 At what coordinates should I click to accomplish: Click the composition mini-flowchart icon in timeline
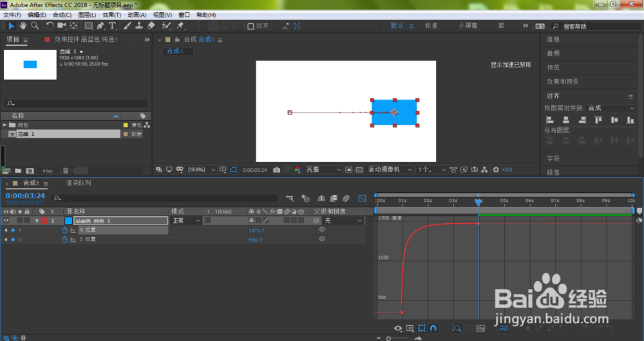290,199
